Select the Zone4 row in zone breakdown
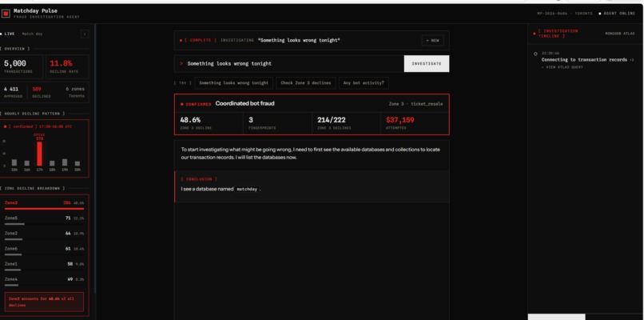 (45, 281)
